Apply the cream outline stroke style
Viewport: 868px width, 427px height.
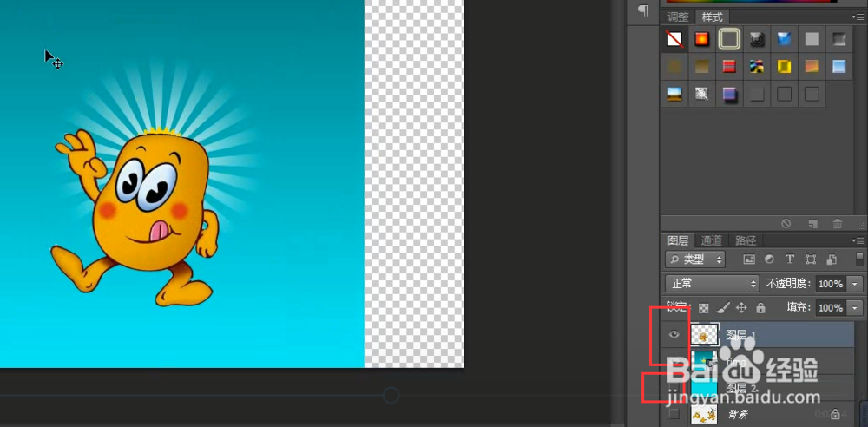[x=730, y=39]
